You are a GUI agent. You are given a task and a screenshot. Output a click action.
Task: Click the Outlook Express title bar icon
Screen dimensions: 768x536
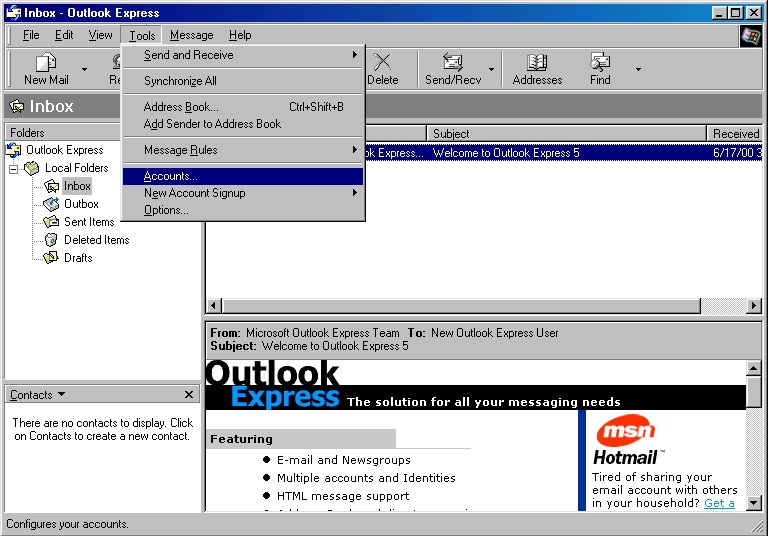(14, 12)
